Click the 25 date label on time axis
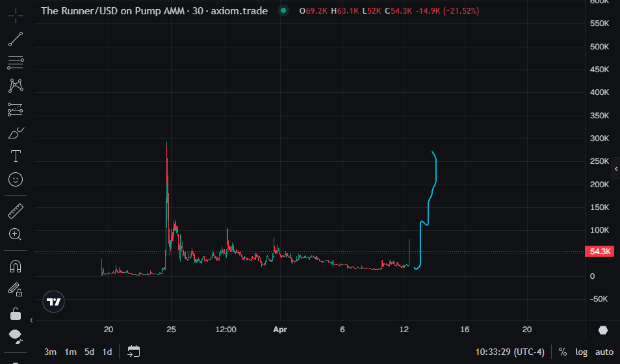The image size is (620, 364). (x=171, y=330)
